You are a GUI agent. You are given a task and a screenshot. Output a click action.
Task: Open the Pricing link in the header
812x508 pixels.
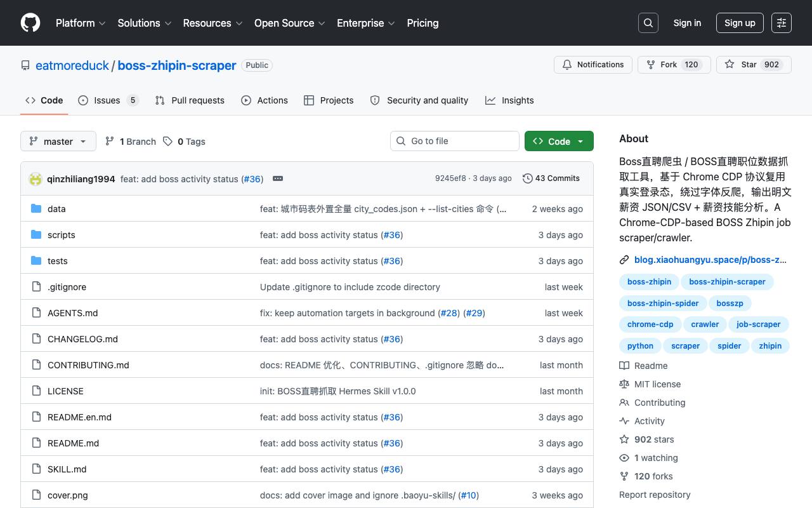point(422,23)
